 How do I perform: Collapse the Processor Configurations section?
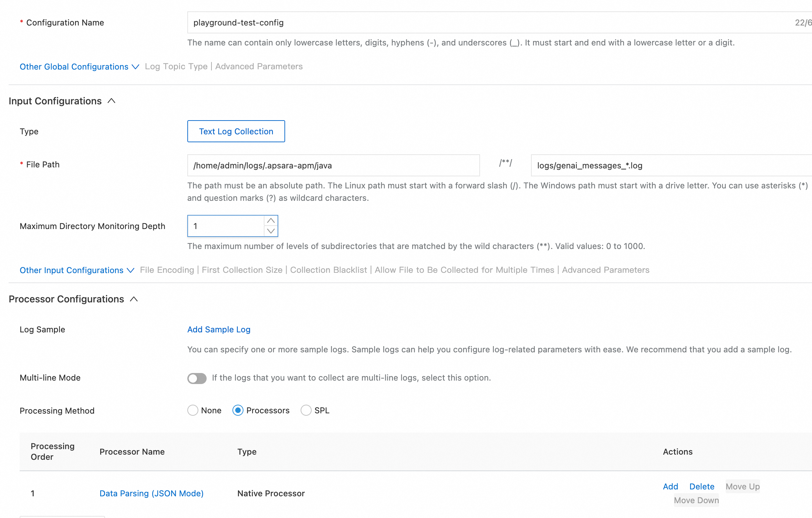pos(134,299)
